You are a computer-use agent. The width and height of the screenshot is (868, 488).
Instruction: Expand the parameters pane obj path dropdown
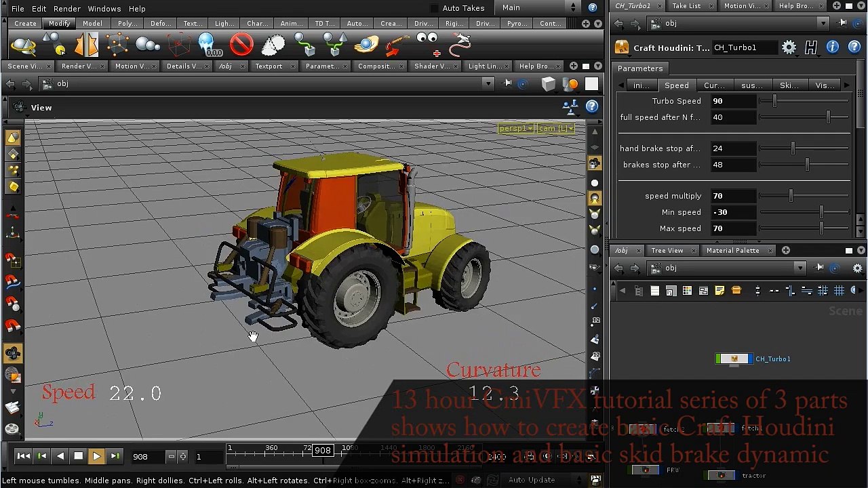coord(823,23)
